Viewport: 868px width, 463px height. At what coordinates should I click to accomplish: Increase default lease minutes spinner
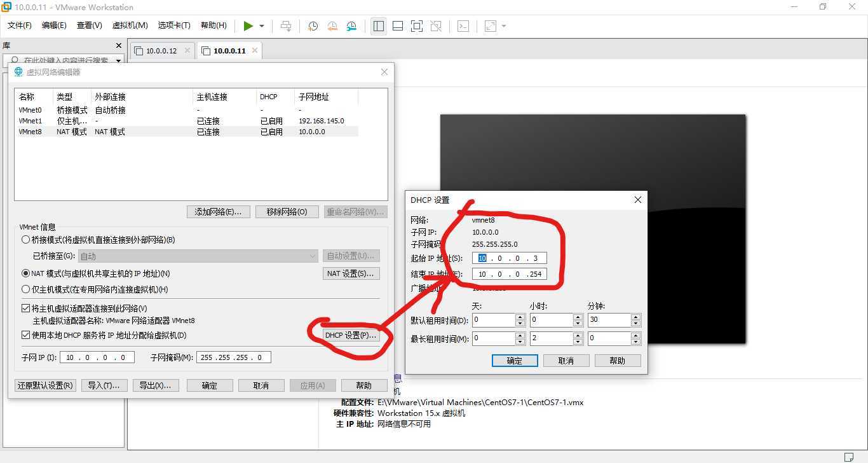click(x=636, y=317)
